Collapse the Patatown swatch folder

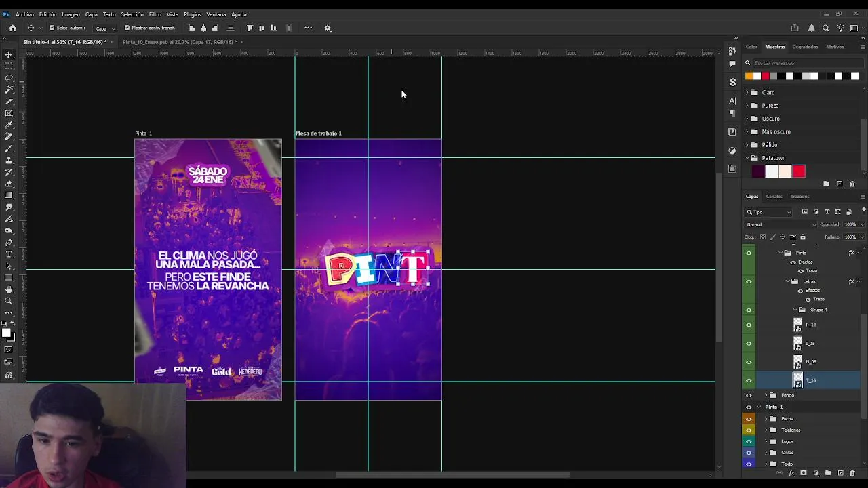pos(747,158)
